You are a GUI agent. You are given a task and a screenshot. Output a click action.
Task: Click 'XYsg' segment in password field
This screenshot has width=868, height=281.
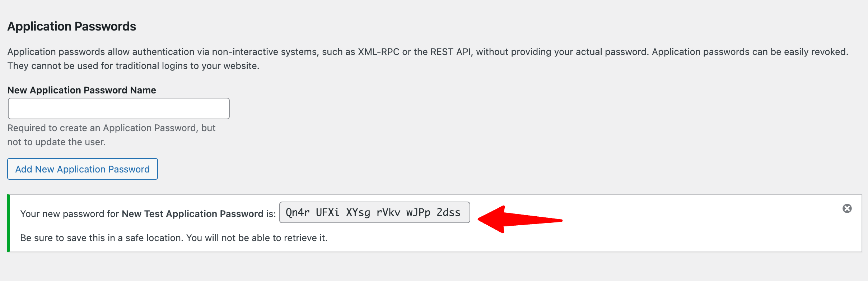[358, 212]
